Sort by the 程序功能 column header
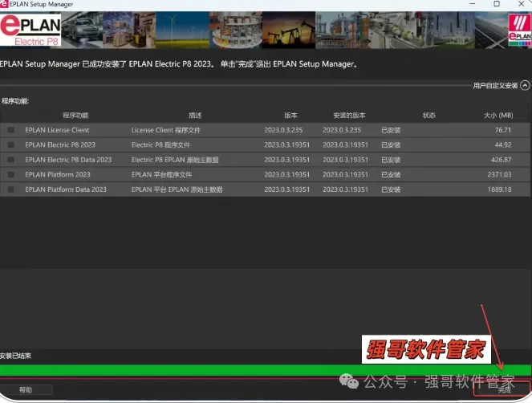Viewport: 532px width, 403px height. [x=75, y=116]
